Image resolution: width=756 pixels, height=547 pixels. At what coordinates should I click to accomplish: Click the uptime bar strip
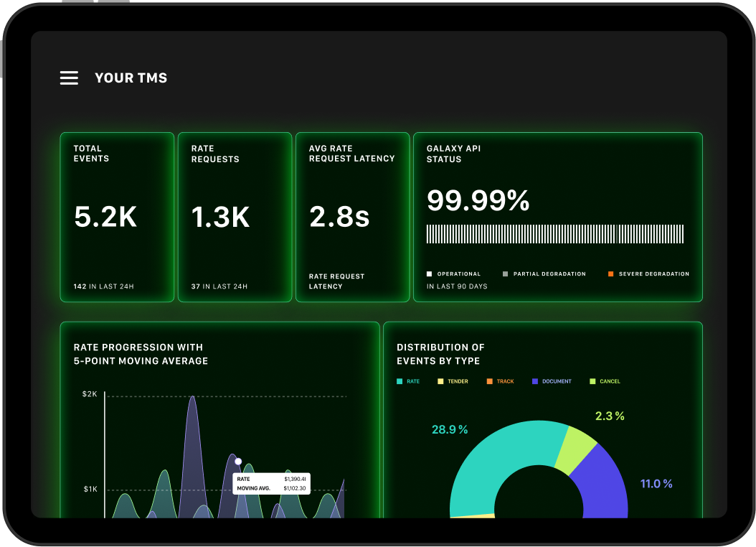pyautogui.click(x=555, y=234)
